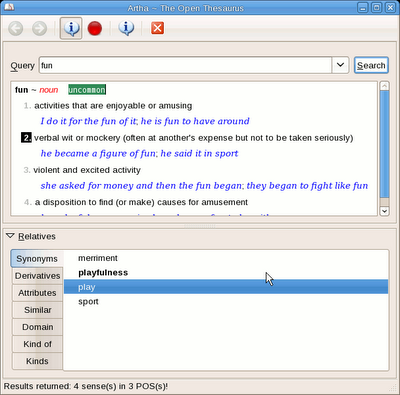The width and height of the screenshot is (400, 395).
Task: Open the Similar tab
Action: pyautogui.click(x=37, y=310)
